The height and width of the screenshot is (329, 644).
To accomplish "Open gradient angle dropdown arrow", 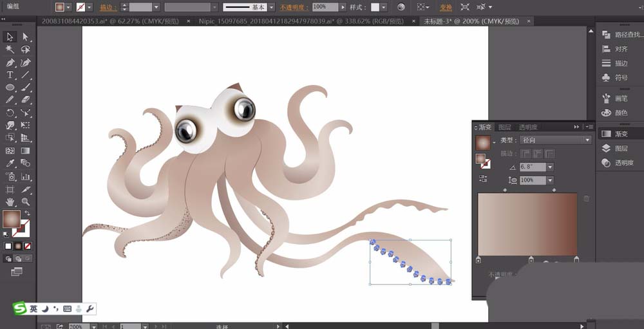I will (x=550, y=167).
